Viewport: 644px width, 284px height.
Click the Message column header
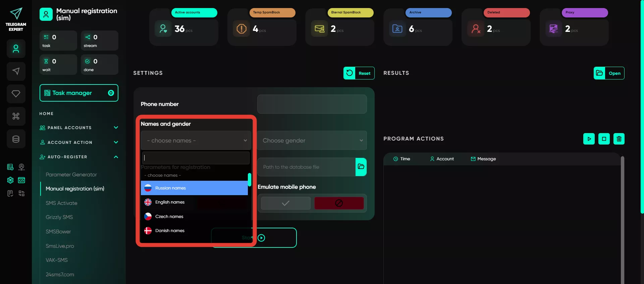pos(483,159)
